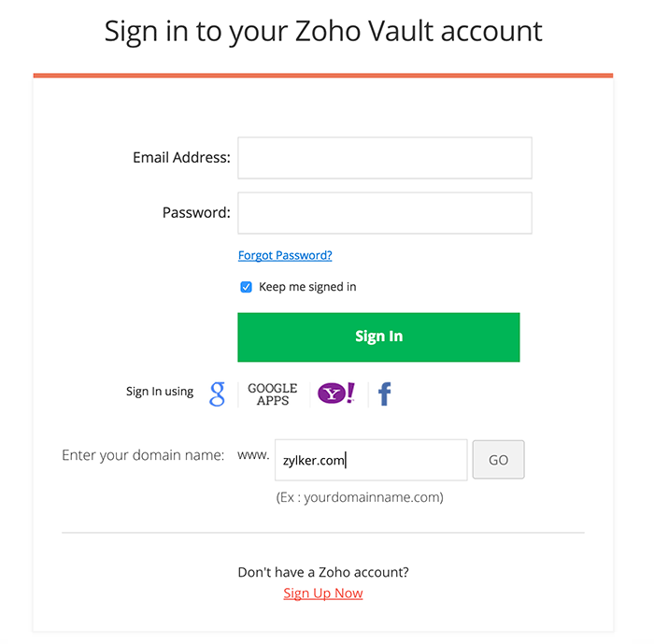Toggle the Keep me signed in checkbox

pos(247,287)
